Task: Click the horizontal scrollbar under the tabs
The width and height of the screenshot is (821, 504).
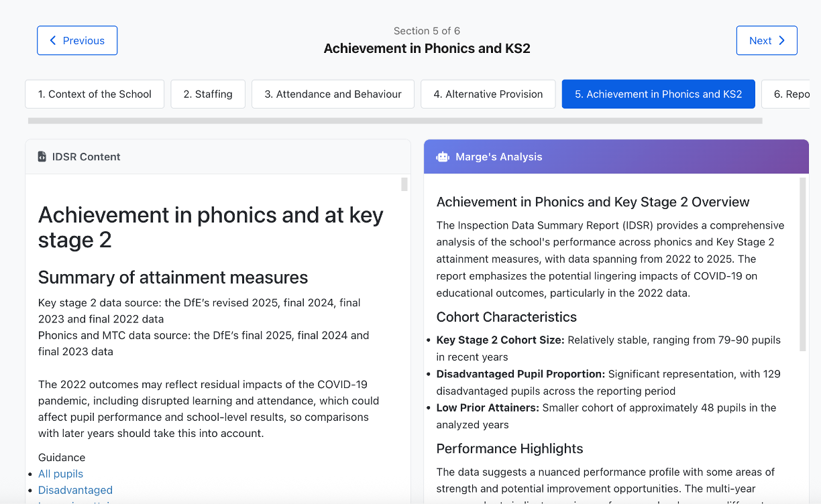Action: click(395, 121)
